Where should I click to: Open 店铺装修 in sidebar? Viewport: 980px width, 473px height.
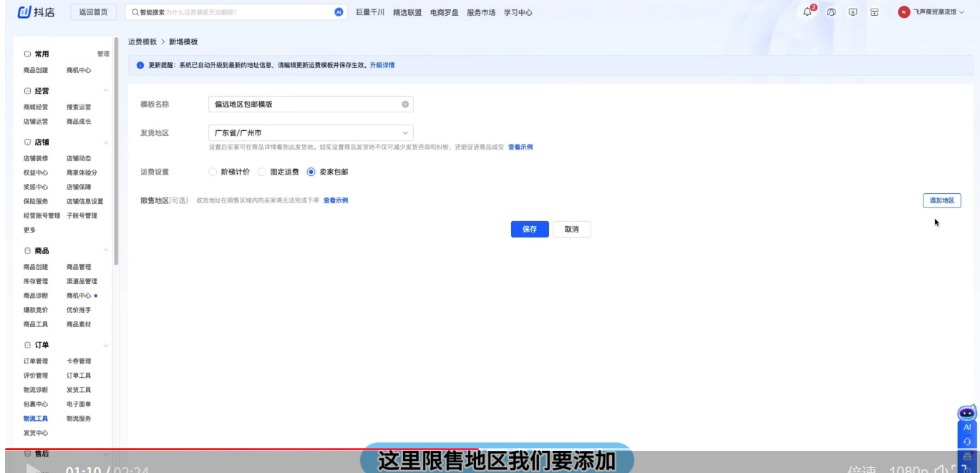tap(36, 158)
